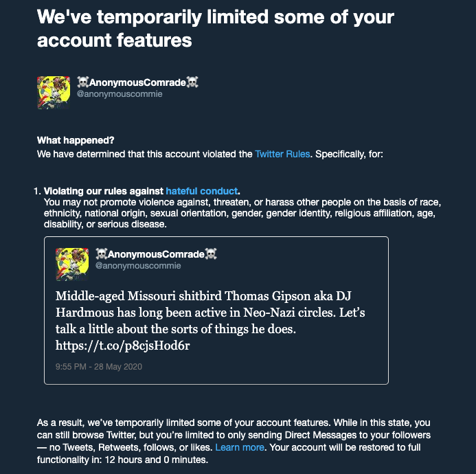Click the top @anonymouscommie handle
This screenshot has width=476, height=474.
tap(120, 94)
